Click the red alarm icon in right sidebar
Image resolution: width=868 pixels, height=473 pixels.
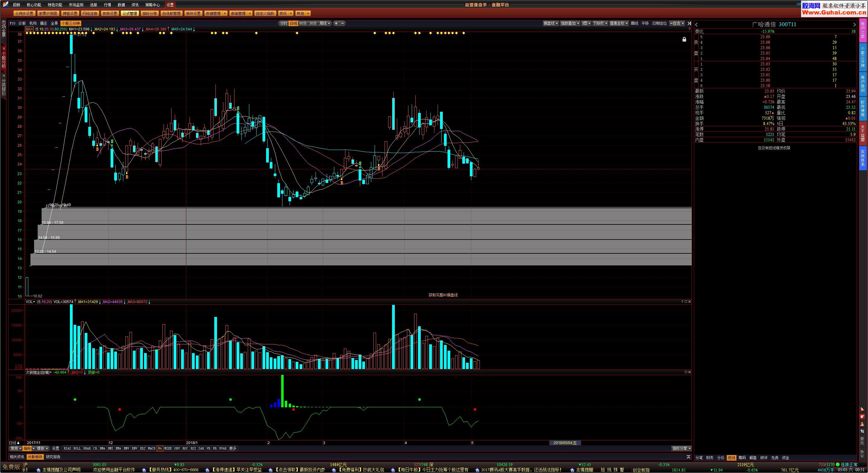(x=862, y=417)
